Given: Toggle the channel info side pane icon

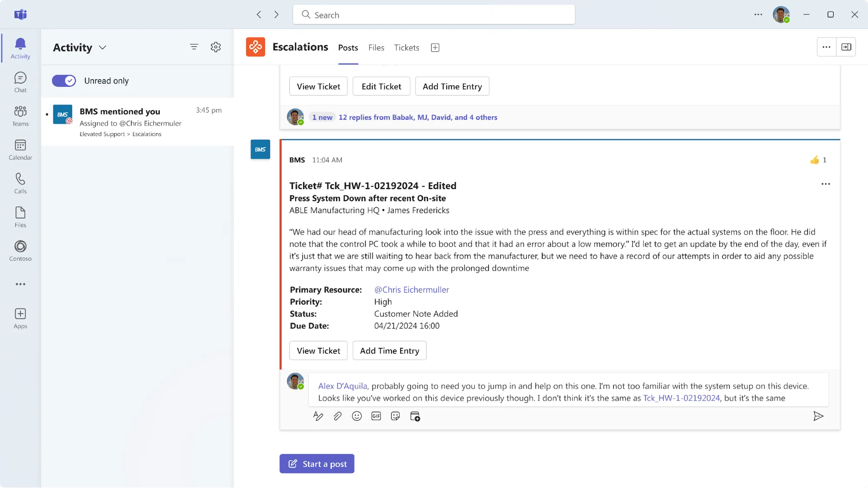Looking at the screenshot, I should pos(846,47).
